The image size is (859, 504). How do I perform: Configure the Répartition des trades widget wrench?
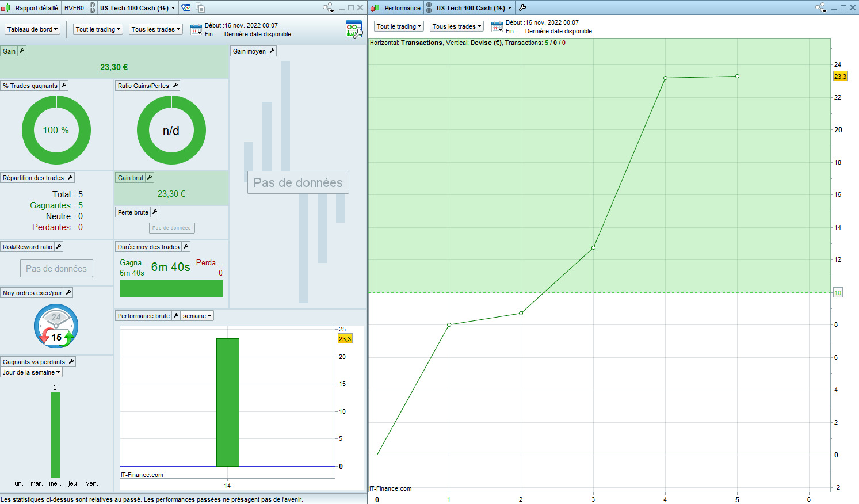point(70,178)
